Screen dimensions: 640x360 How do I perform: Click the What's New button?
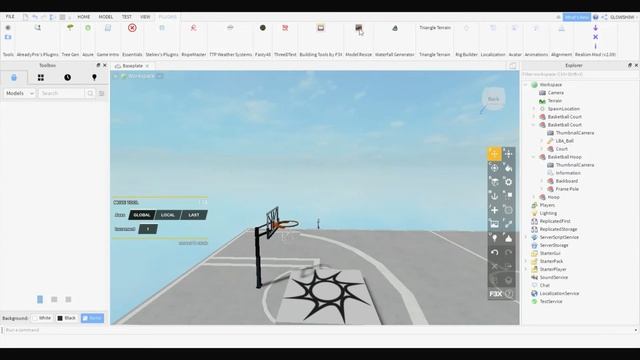(x=577, y=17)
